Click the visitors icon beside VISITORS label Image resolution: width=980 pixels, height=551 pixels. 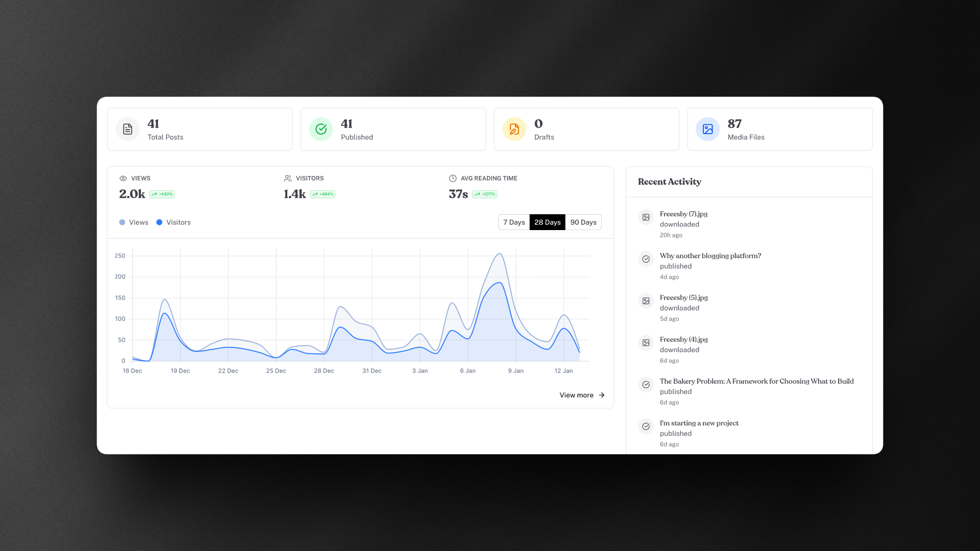pos(287,178)
